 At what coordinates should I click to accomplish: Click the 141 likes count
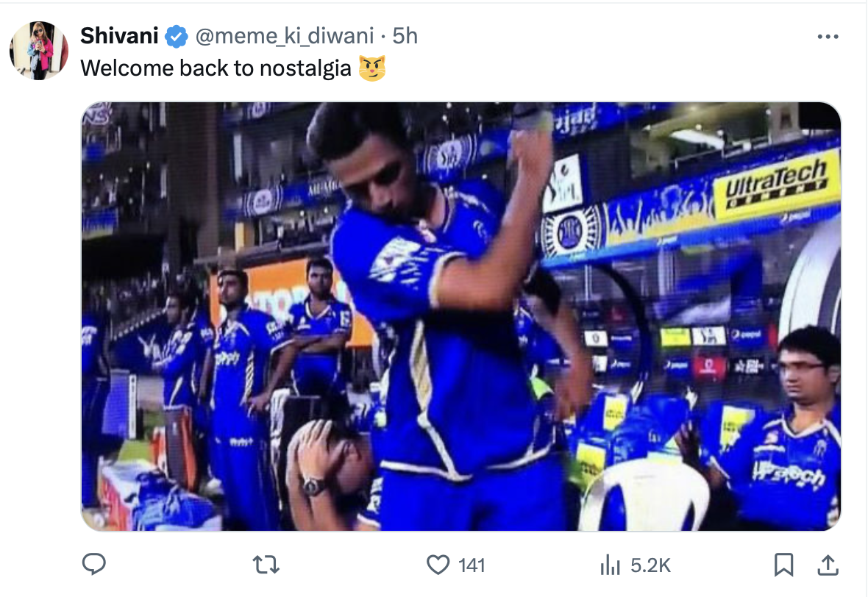point(472,565)
